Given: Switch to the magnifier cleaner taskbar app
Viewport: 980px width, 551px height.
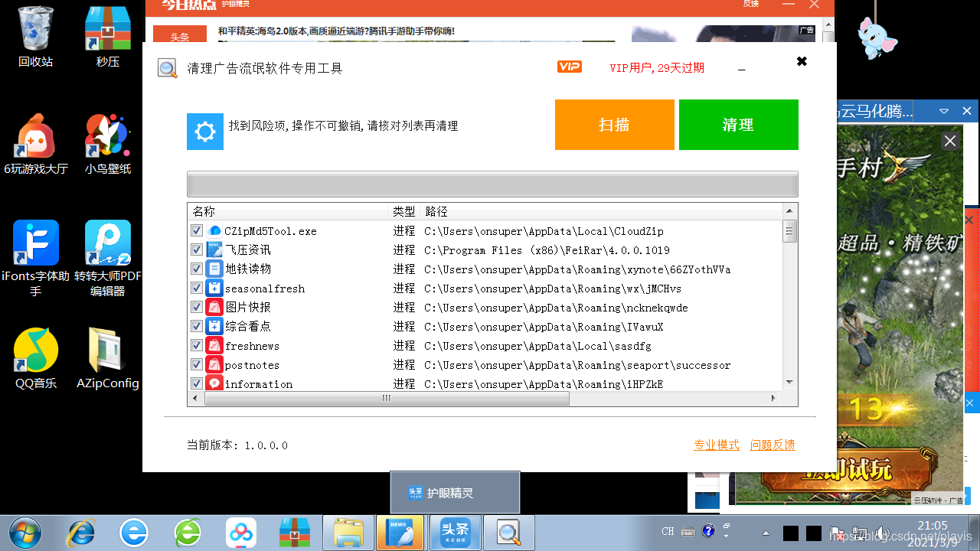Looking at the screenshot, I should (x=508, y=533).
